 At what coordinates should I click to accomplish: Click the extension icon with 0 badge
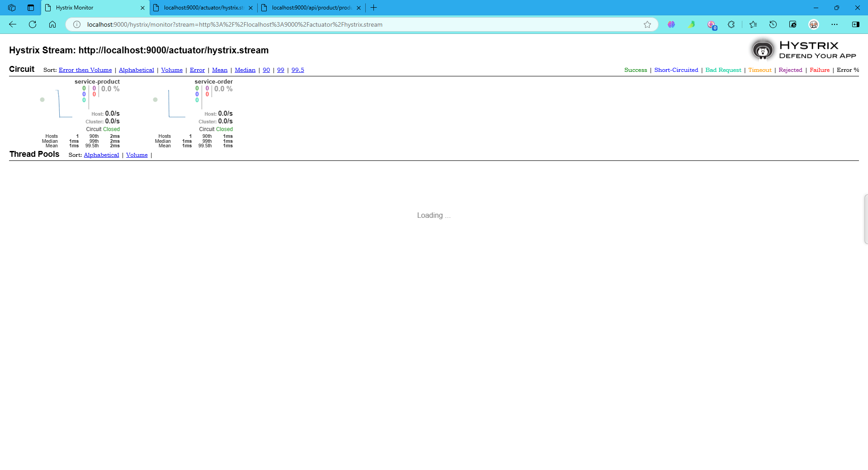coord(712,25)
